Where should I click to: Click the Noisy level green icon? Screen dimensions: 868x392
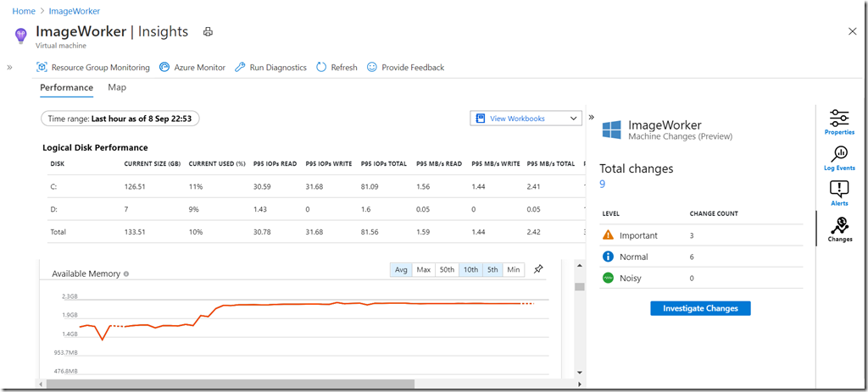(x=608, y=278)
